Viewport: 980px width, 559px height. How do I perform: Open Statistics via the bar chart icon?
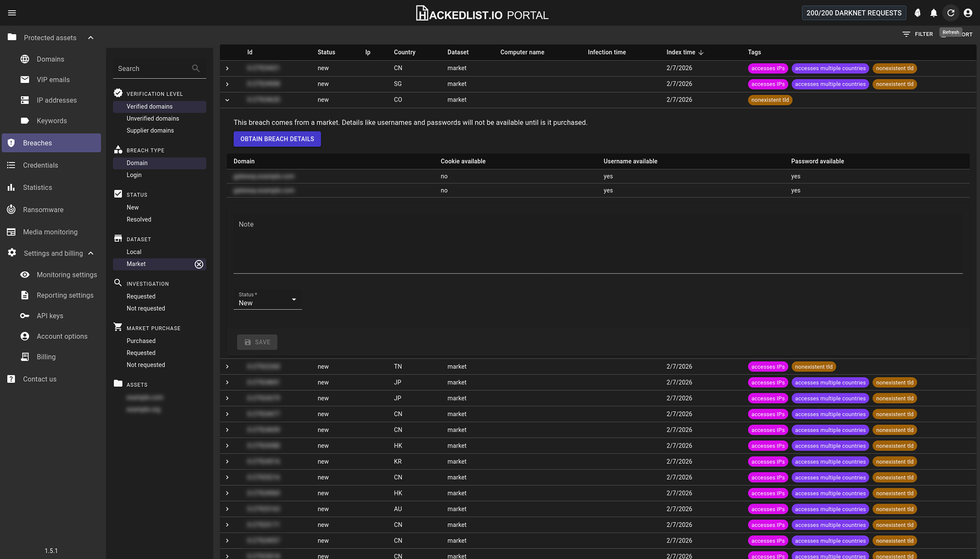tap(11, 187)
